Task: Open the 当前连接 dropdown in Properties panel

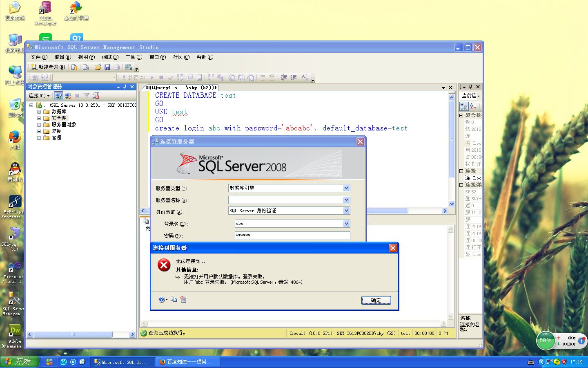Action: [x=471, y=96]
